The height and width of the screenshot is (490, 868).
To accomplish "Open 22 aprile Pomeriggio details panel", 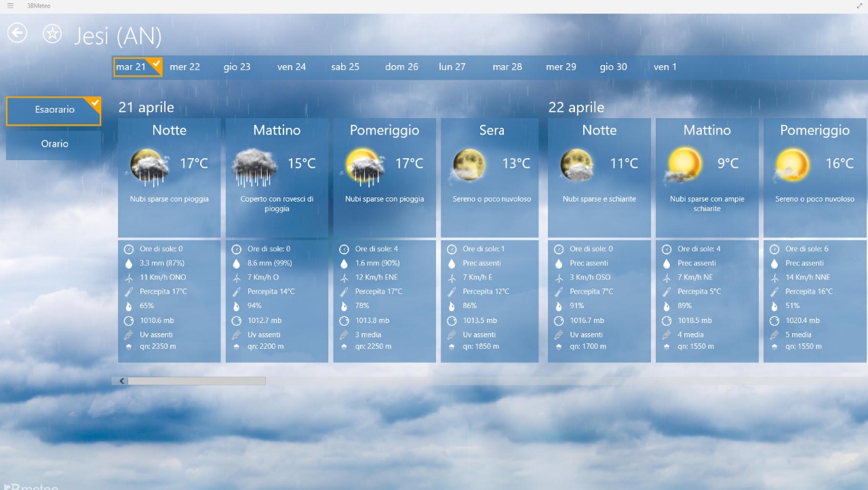I will pyautogui.click(x=814, y=300).
